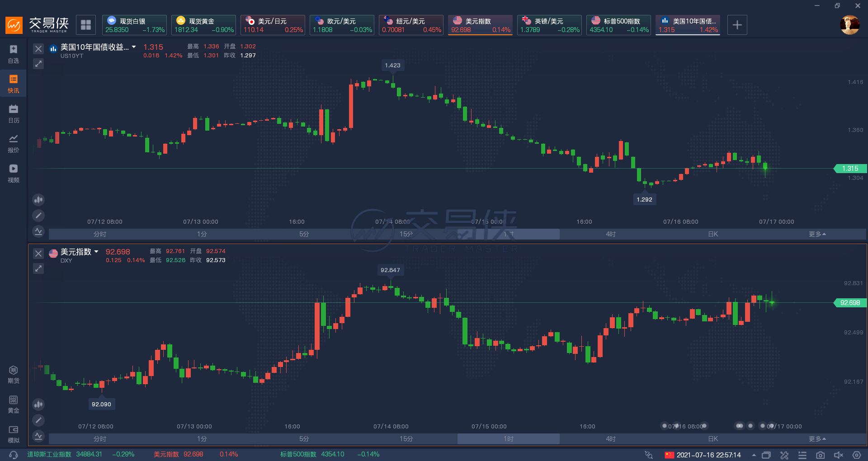Select the drawing pencil tool in upper chart
This screenshot has height=461, width=868.
[x=38, y=216]
